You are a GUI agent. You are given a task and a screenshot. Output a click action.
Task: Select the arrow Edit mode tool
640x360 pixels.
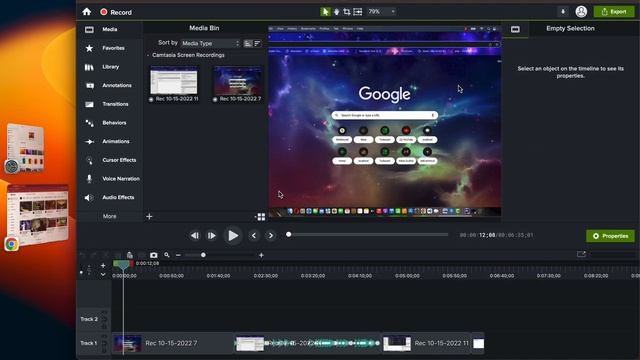pyautogui.click(x=325, y=12)
